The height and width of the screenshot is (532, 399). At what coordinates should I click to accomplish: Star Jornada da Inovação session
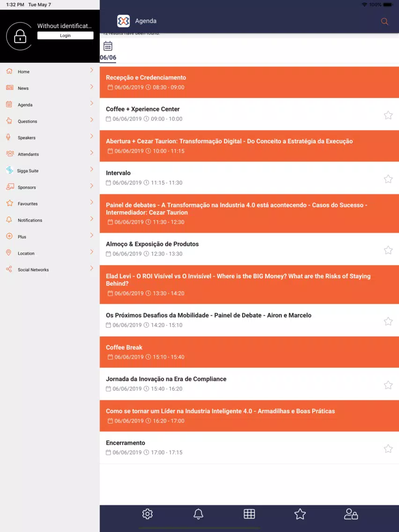point(388,385)
